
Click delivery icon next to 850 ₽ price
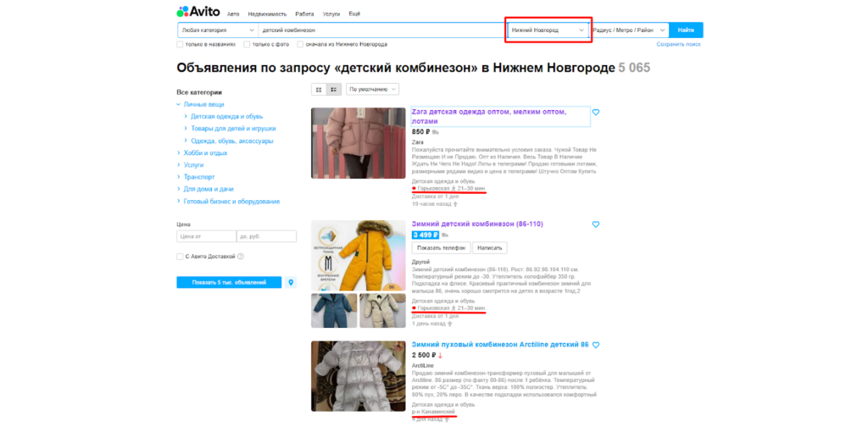click(436, 132)
